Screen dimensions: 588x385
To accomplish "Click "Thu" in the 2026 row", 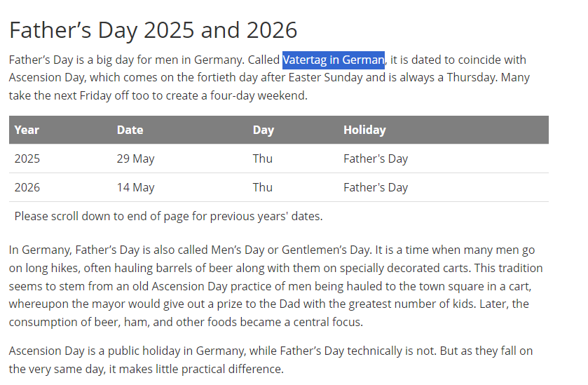I will coord(263,187).
